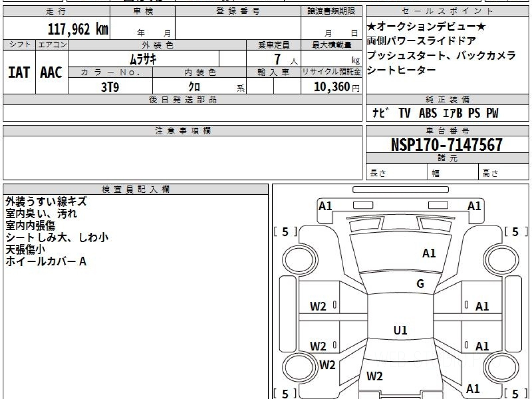
Task: Click the 車台番号 header
Action: tap(447, 131)
